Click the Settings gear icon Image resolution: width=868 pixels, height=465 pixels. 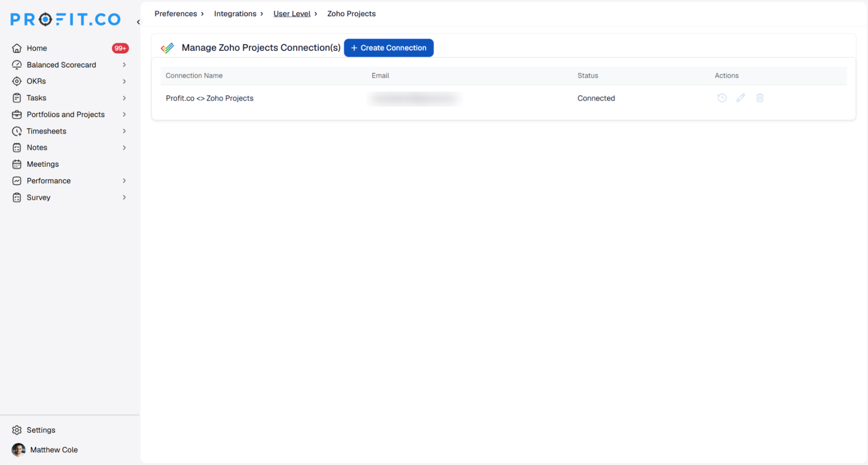(17, 430)
